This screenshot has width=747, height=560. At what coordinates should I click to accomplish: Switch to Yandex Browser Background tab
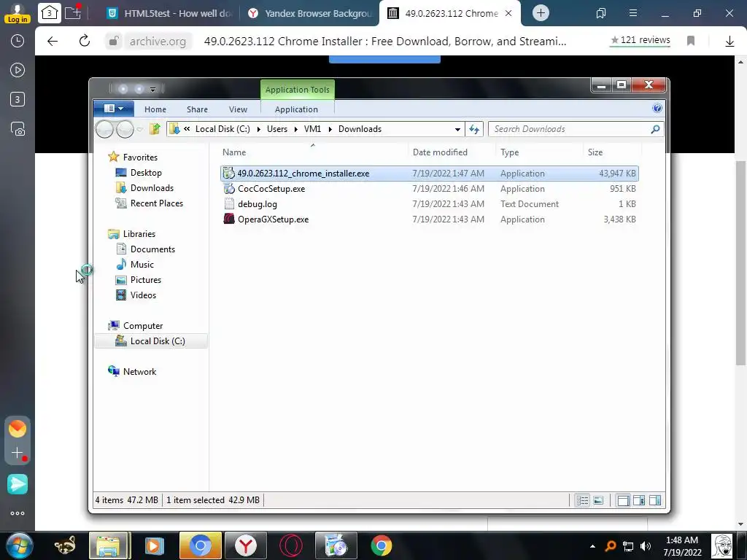[x=309, y=13]
